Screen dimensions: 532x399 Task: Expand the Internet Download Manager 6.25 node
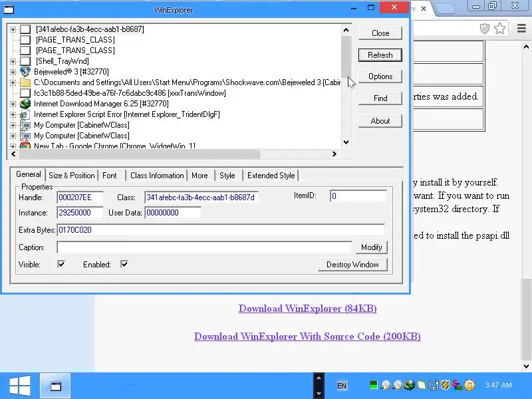[13, 104]
